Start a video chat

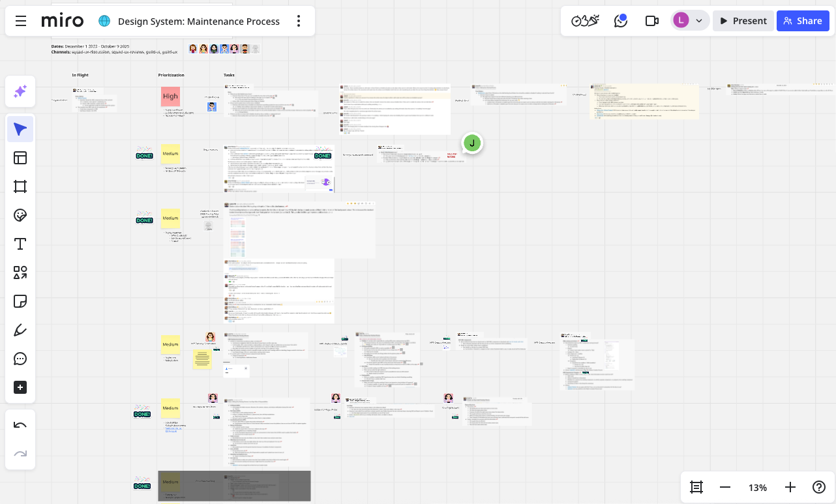(x=651, y=20)
